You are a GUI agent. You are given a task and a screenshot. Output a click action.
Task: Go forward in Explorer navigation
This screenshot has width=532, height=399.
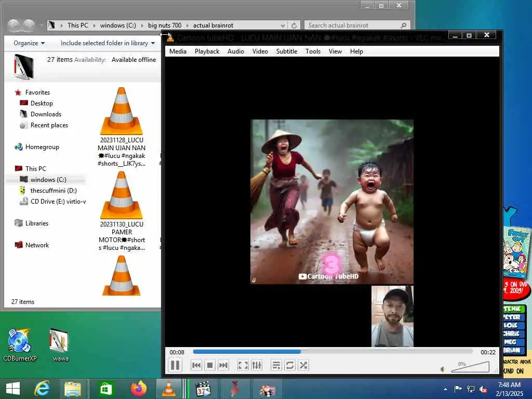point(29,25)
